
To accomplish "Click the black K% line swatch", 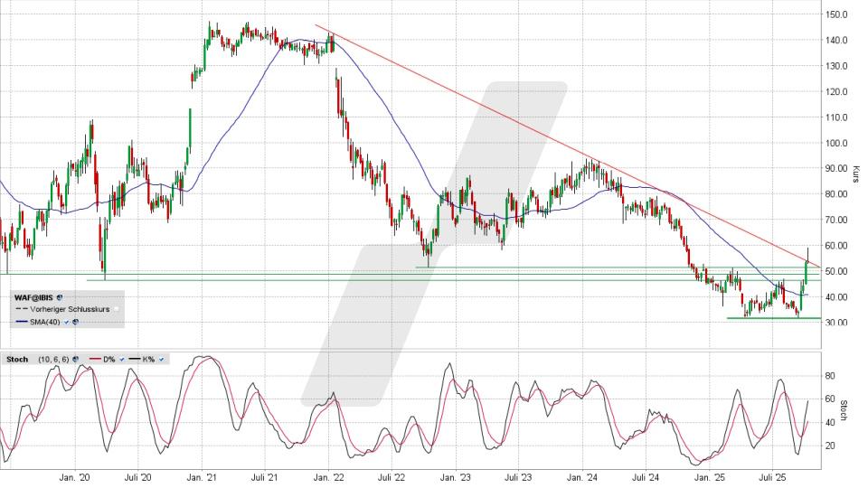I will click(134, 359).
